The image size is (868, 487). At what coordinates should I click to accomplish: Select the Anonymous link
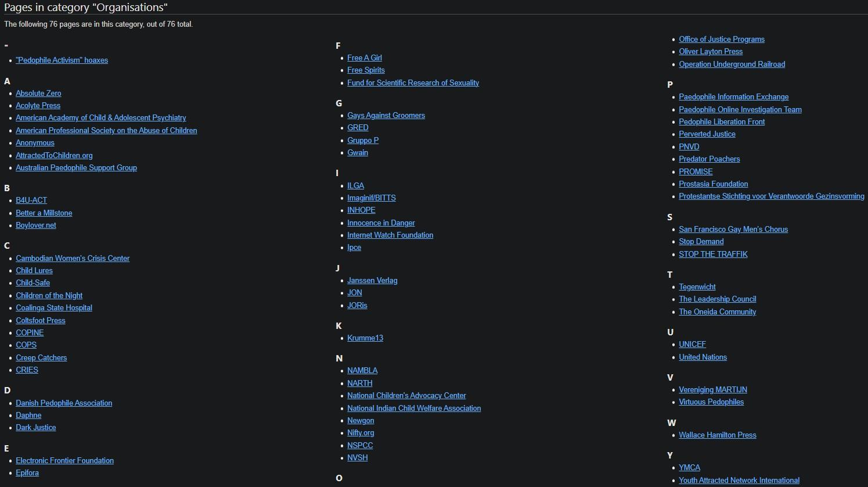click(x=35, y=142)
